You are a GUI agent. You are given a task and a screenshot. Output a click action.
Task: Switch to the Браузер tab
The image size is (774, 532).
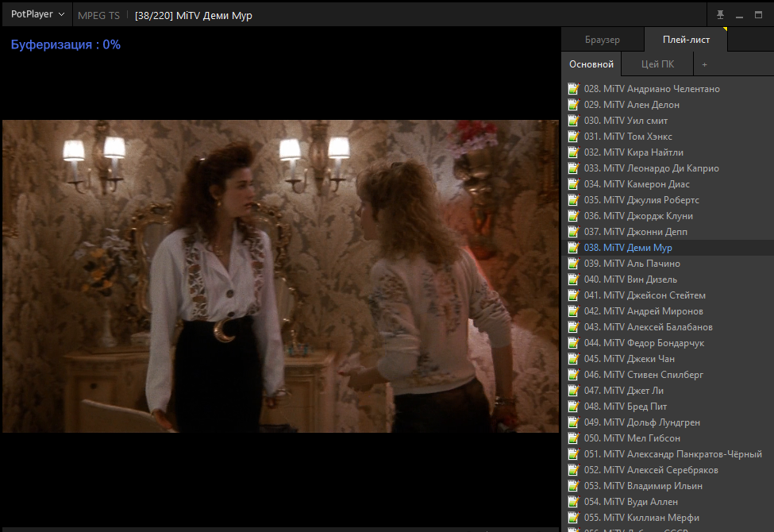[x=603, y=40]
